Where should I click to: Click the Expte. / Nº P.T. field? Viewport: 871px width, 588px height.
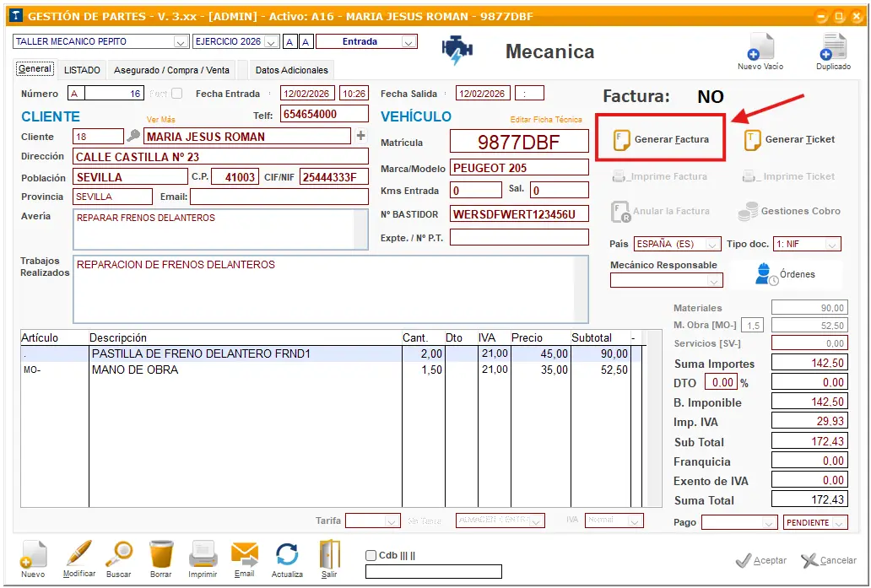[x=519, y=237]
